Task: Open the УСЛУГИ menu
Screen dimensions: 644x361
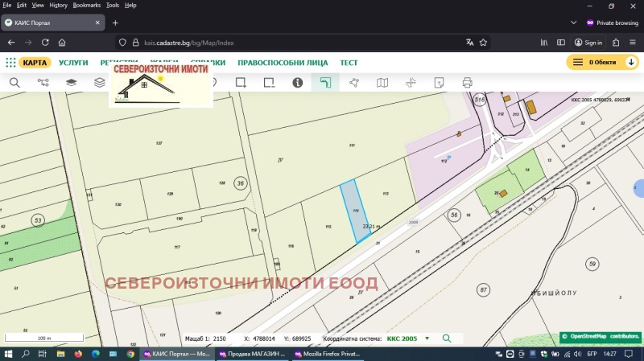Action: point(74,62)
